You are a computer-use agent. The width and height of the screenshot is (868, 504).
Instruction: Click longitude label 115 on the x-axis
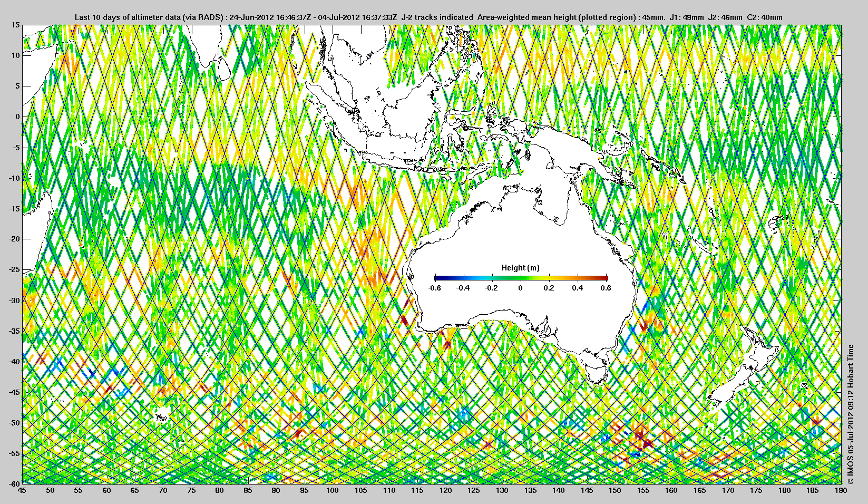[x=417, y=490]
